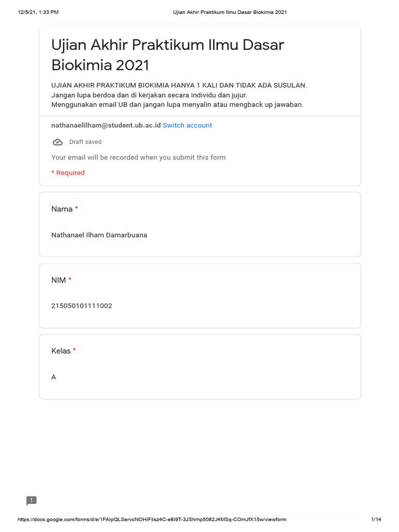Focus the Kelas answer field
Image resolution: width=399 pixels, height=532 pixels.
[54, 377]
